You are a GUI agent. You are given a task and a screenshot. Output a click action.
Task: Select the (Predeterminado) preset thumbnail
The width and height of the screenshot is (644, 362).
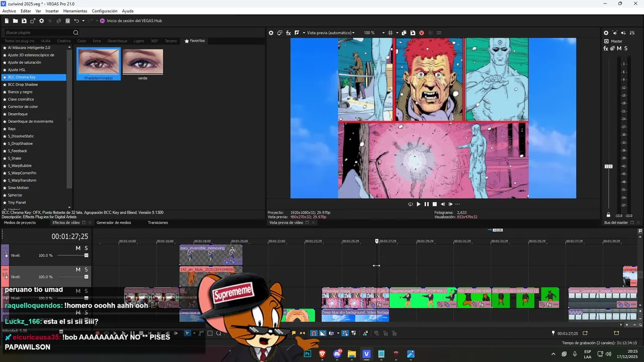[x=99, y=64]
